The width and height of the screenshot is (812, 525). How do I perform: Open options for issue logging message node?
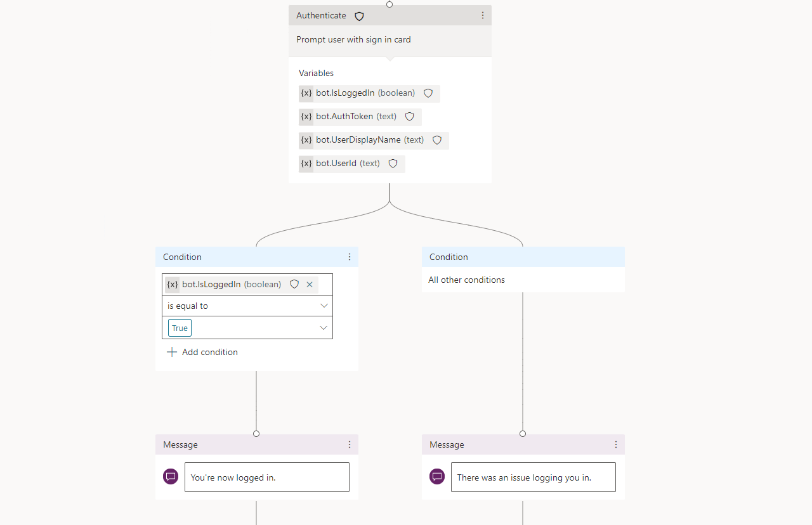(x=615, y=444)
